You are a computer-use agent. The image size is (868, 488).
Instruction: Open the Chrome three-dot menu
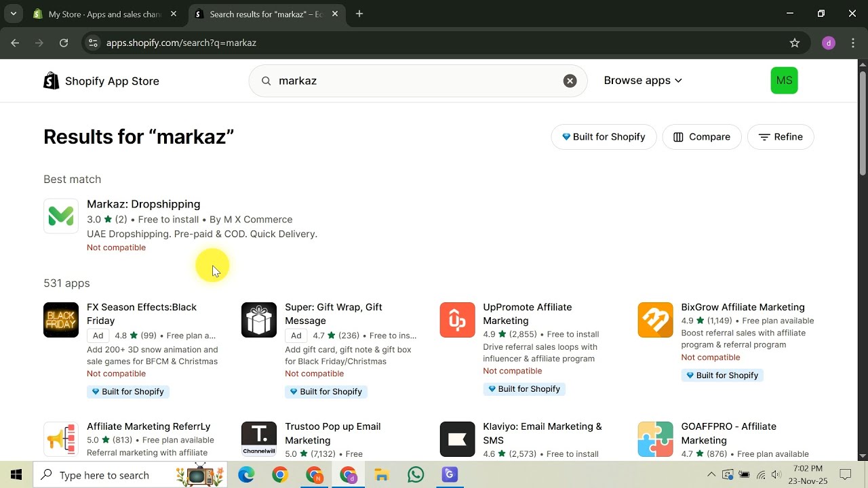point(852,43)
